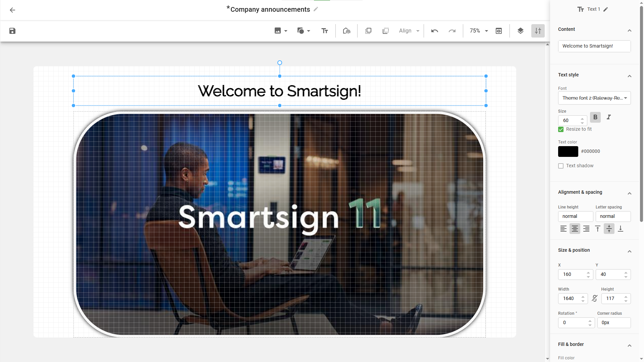Toggle bold text formatting

pyautogui.click(x=595, y=117)
